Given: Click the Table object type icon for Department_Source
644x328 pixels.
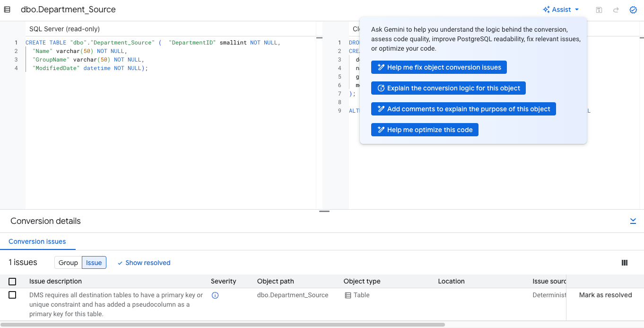Looking at the screenshot, I should coord(348,295).
